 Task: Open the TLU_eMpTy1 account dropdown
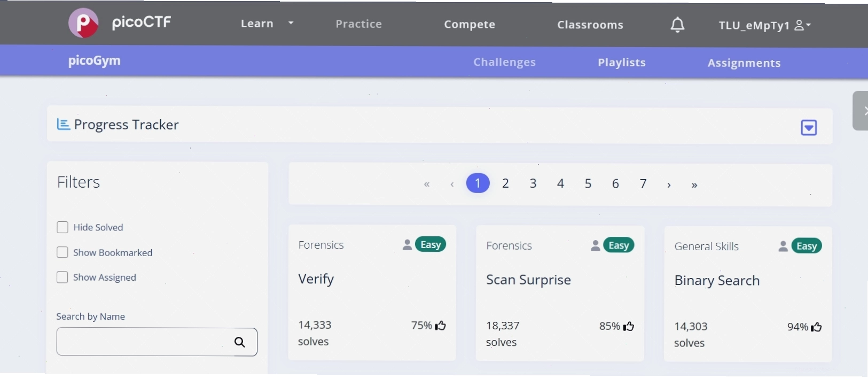[764, 26]
